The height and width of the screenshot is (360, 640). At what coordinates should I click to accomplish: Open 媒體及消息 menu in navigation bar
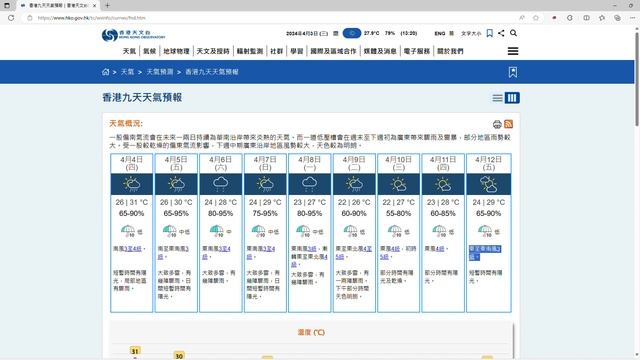380,51
